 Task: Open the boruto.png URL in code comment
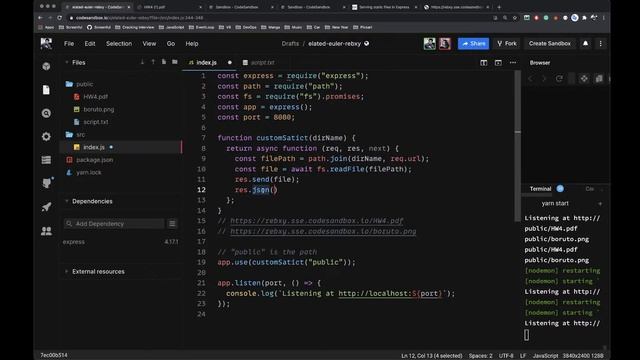(x=323, y=231)
